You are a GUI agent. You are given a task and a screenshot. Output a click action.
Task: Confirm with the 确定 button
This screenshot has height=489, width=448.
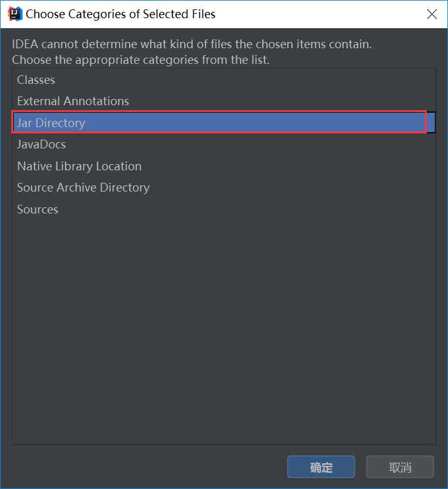[x=321, y=467]
